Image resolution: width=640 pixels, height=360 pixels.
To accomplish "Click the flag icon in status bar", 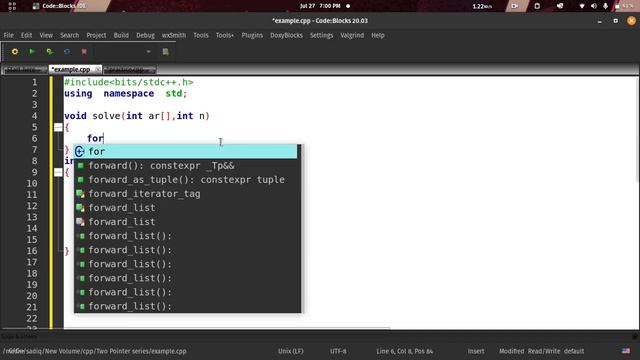I will (x=626, y=351).
